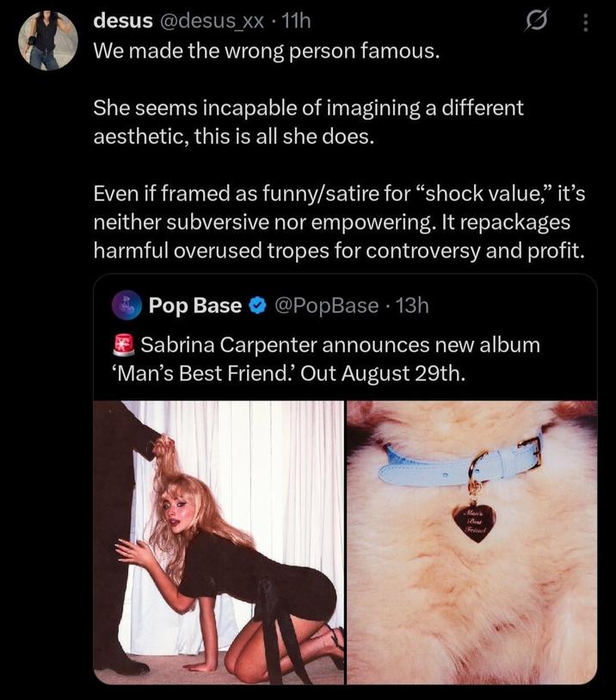This screenshot has width=616, height=700.
Task: Open the Pop Base account name
Action: click(x=195, y=306)
